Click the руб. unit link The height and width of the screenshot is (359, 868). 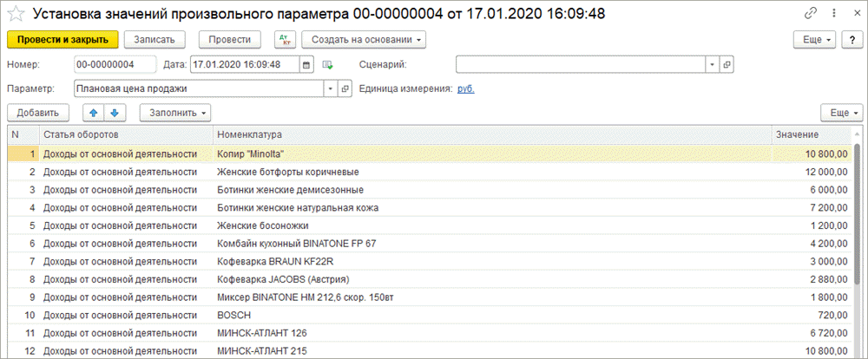[x=465, y=88]
